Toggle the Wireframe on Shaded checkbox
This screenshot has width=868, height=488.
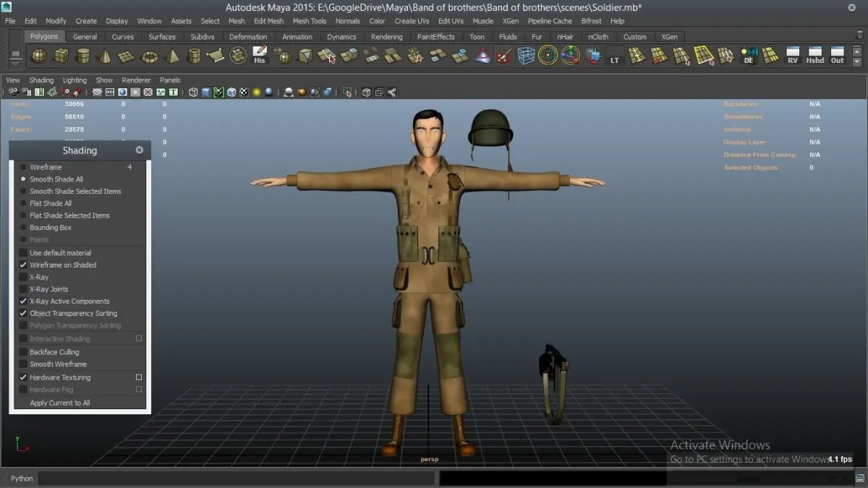[23, 265]
